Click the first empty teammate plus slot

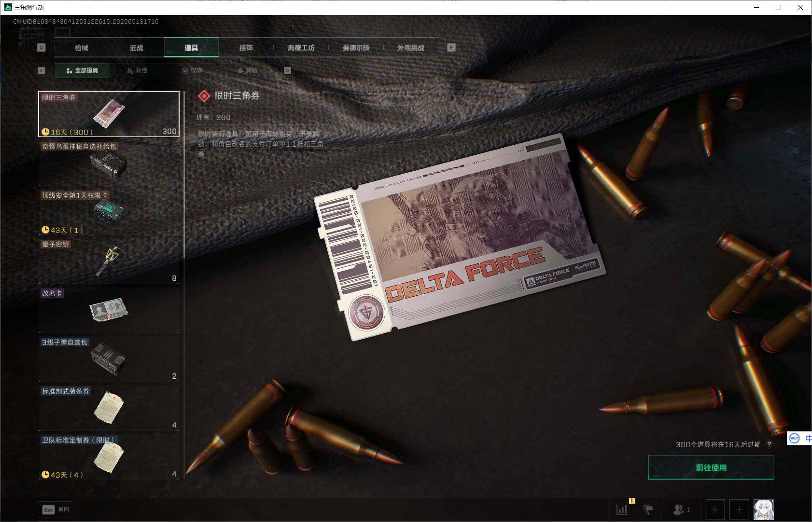pos(714,509)
